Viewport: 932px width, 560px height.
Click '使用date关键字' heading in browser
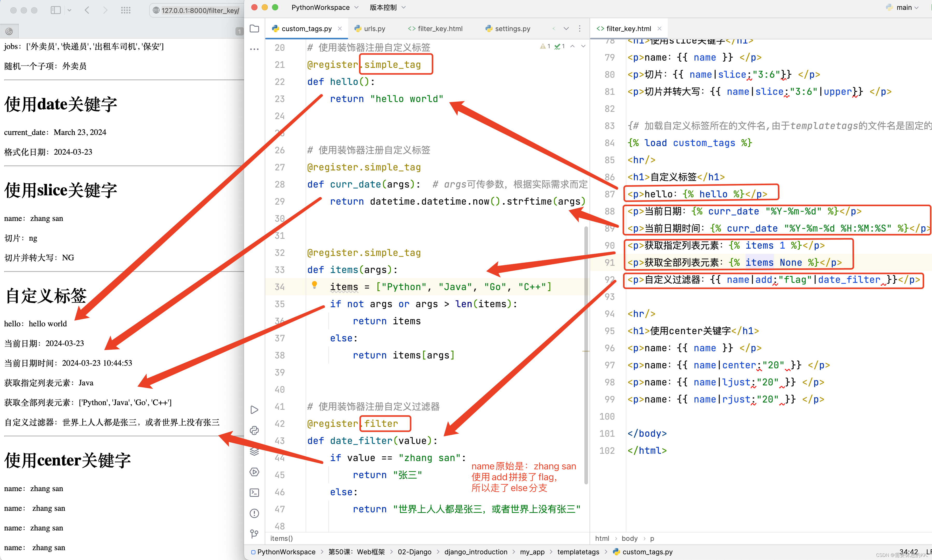pyautogui.click(x=61, y=104)
